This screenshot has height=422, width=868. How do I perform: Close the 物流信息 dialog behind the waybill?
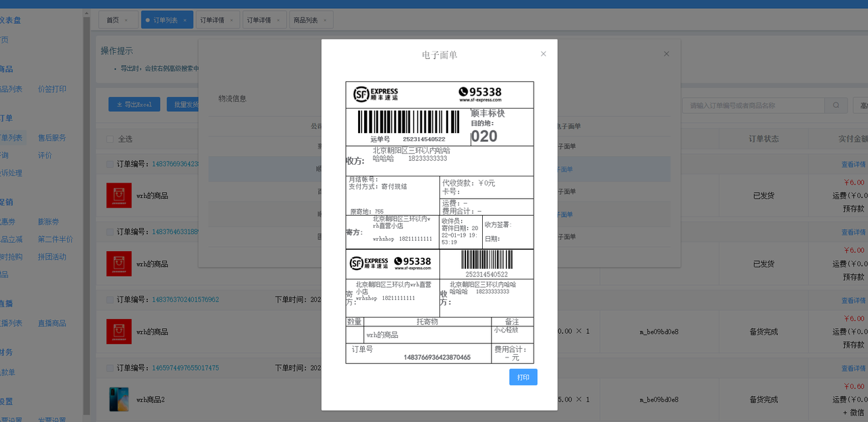[x=667, y=54]
